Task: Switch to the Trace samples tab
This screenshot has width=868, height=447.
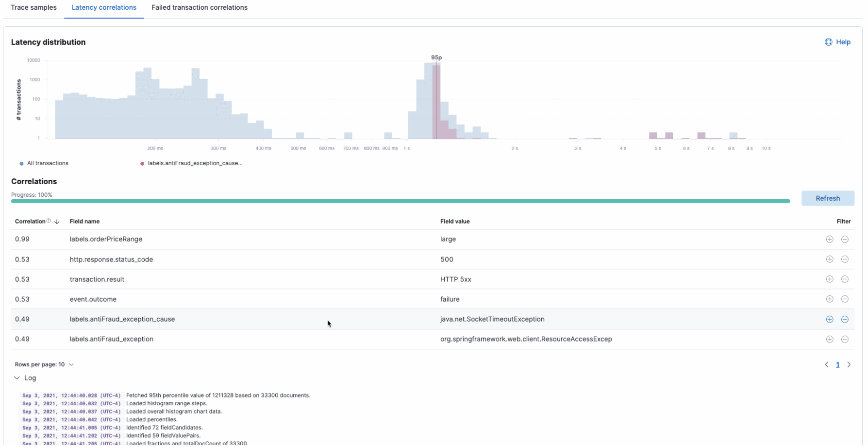Action: pos(33,7)
